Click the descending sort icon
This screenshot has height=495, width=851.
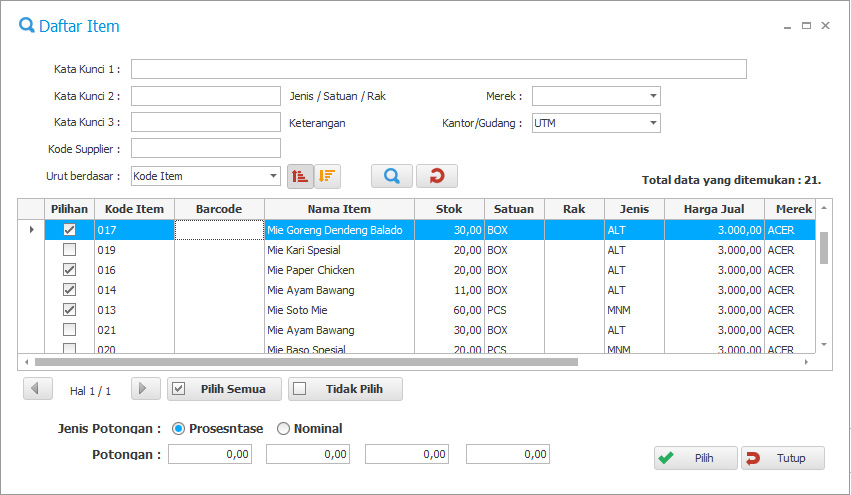[x=327, y=176]
